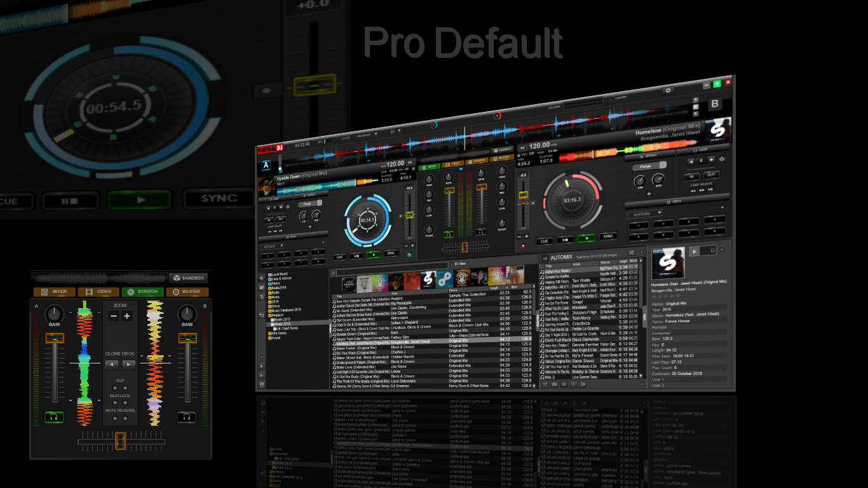
Task: Select the Beatport folder in the browser tree
Action: coord(276,315)
